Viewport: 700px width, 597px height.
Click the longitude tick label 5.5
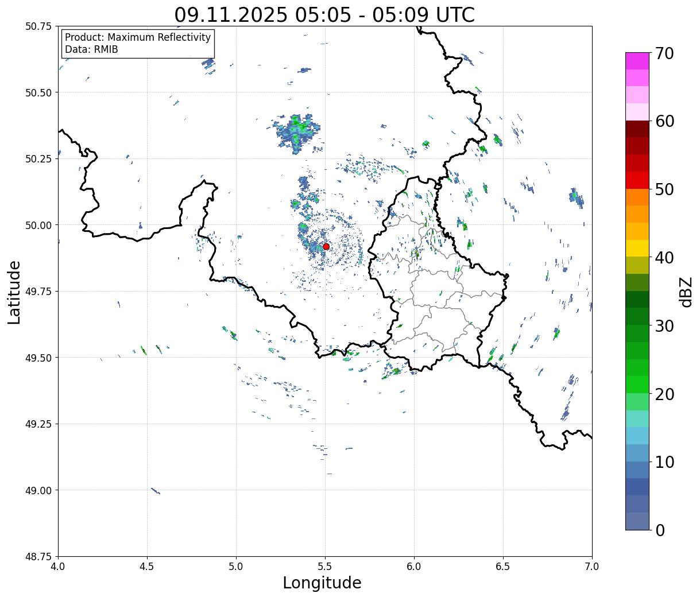pyautogui.click(x=325, y=567)
